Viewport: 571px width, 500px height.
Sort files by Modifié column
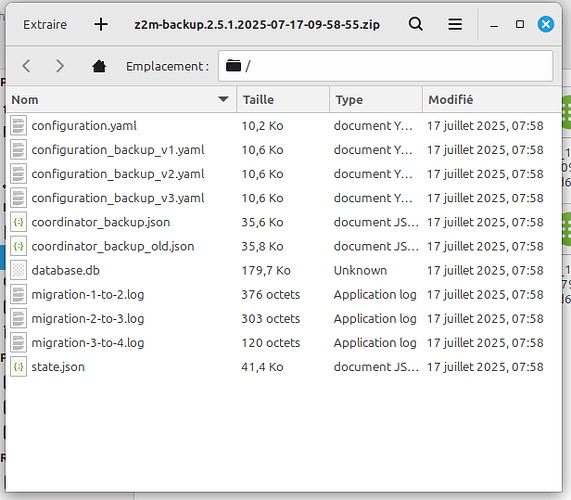491,99
